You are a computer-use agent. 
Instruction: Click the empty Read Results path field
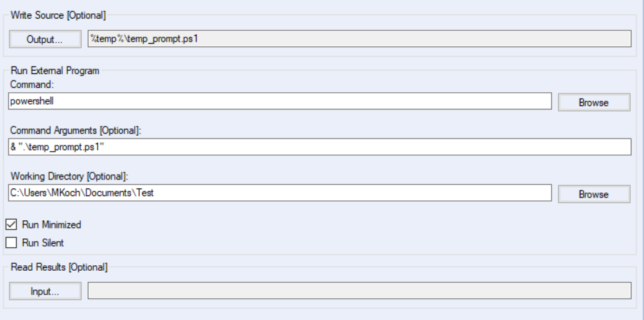pyautogui.click(x=360, y=291)
